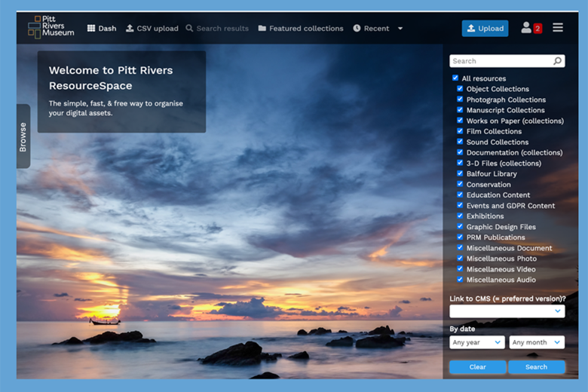Toggle the Object Collections checkbox

pyautogui.click(x=460, y=88)
